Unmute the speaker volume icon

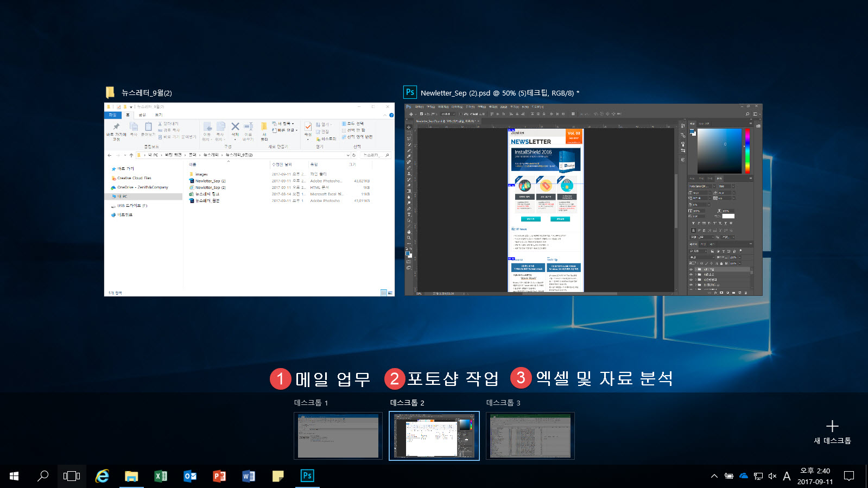(x=772, y=476)
